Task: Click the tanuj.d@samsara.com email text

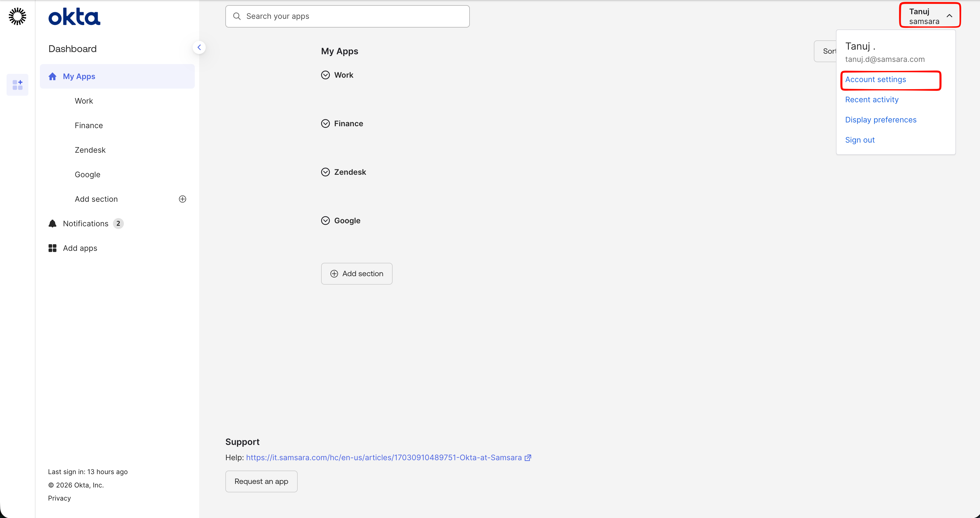Action: pos(885,59)
